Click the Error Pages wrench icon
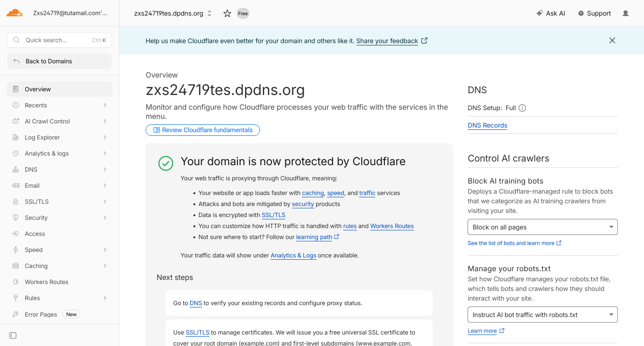644x346 pixels. tap(16, 314)
